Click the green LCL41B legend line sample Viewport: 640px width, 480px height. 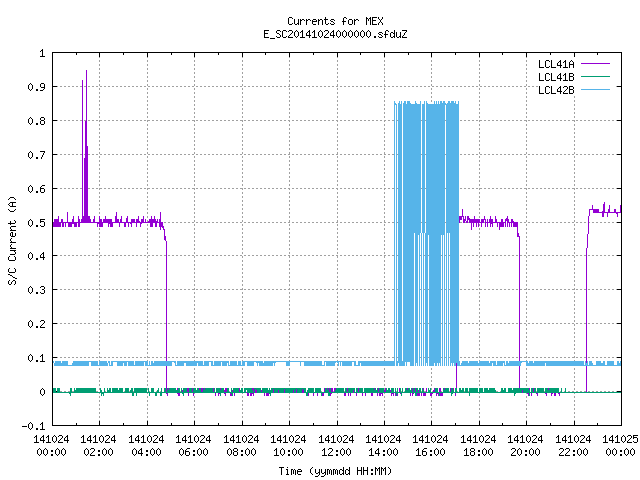pos(596,77)
